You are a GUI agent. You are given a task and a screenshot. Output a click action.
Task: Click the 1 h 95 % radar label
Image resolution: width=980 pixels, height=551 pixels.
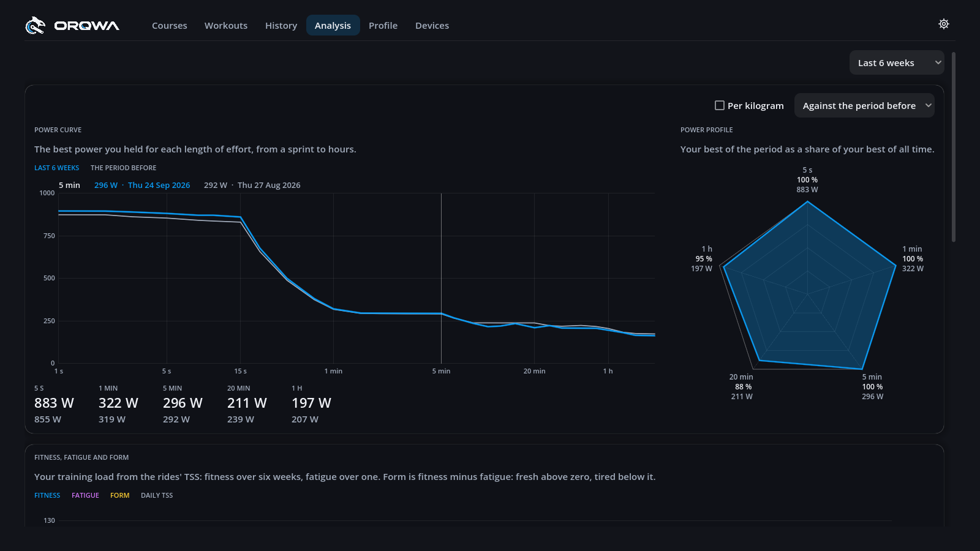point(702,258)
